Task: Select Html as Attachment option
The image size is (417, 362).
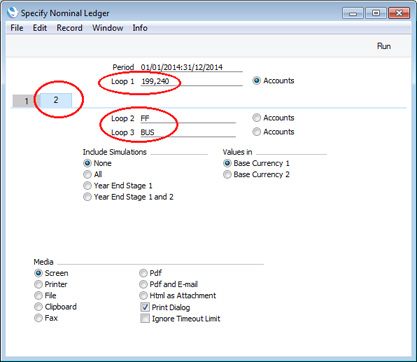Action: pyautogui.click(x=143, y=296)
